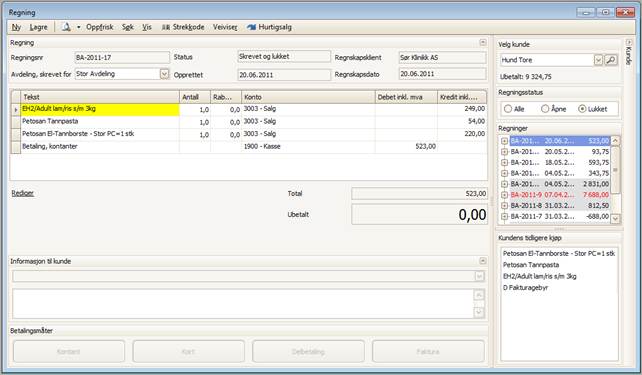Image resolution: width=642 pixels, height=375 pixels.
Task: Click the Regnskapsdato field
Action: [x=443, y=74]
